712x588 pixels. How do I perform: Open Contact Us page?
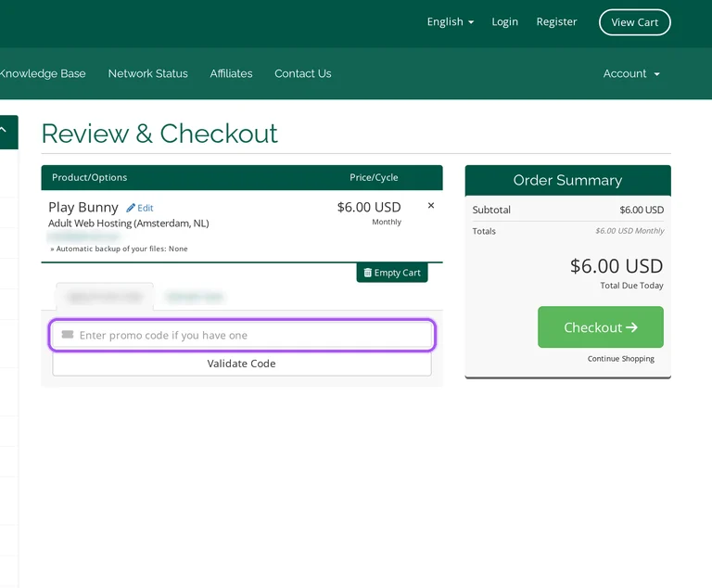303,73
